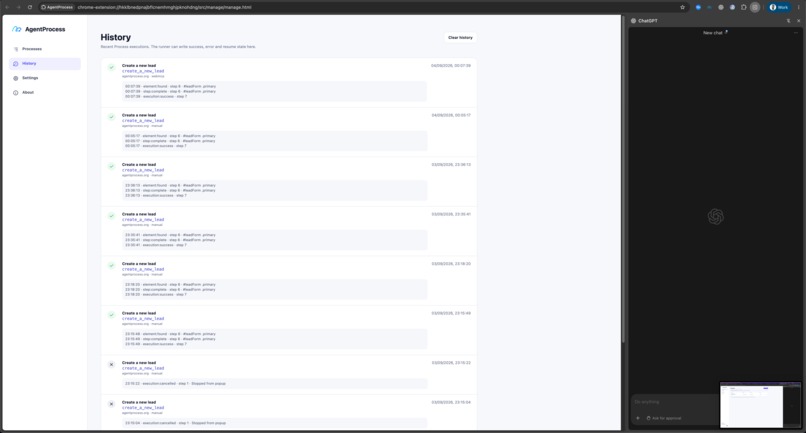806x433 pixels.
Task: Click the plus attach icon in ChatGPT composer
Action: click(638, 418)
